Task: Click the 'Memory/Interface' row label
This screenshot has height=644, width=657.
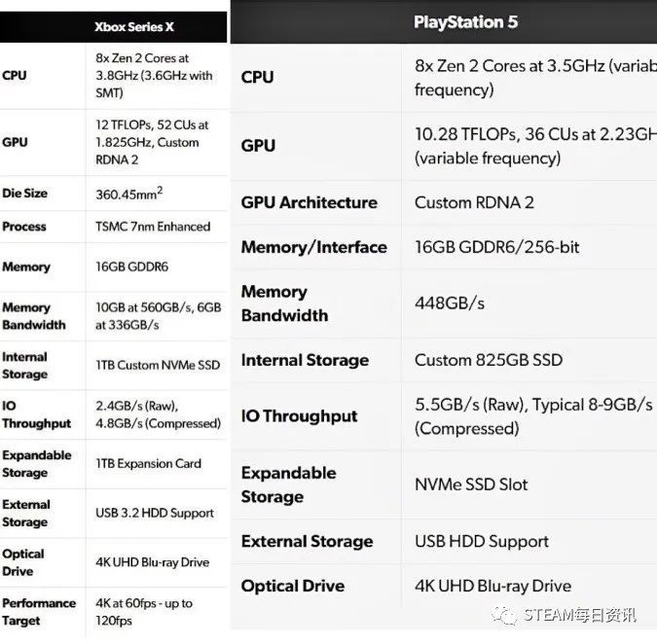Action: pos(313,247)
